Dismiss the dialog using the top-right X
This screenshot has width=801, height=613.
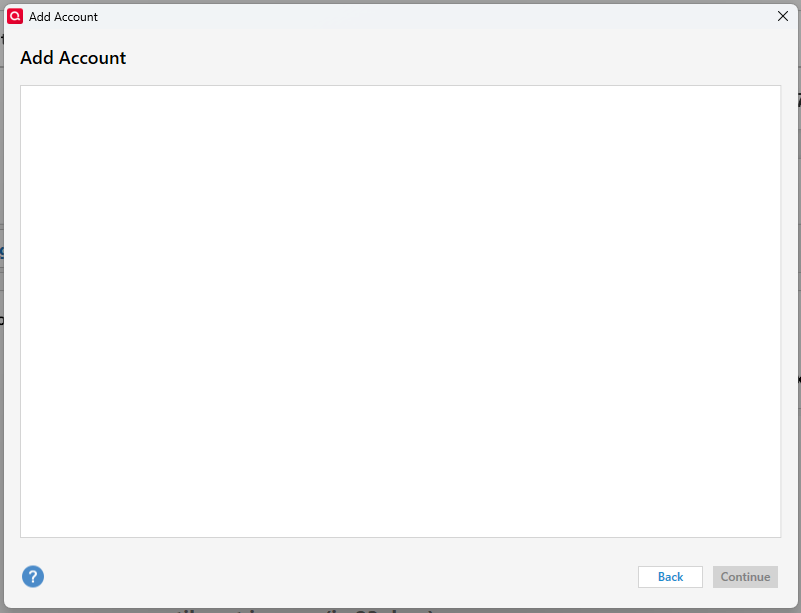coord(783,16)
